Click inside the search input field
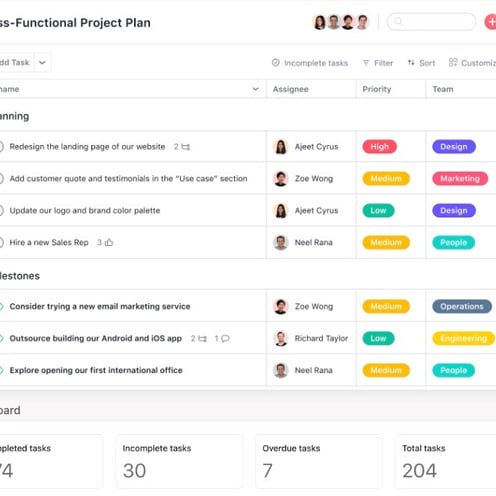The width and height of the screenshot is (496, 496). (431, 22)
